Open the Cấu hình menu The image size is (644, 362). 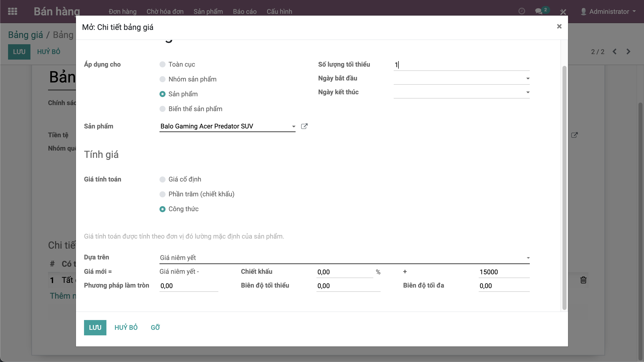click(279, 12)
